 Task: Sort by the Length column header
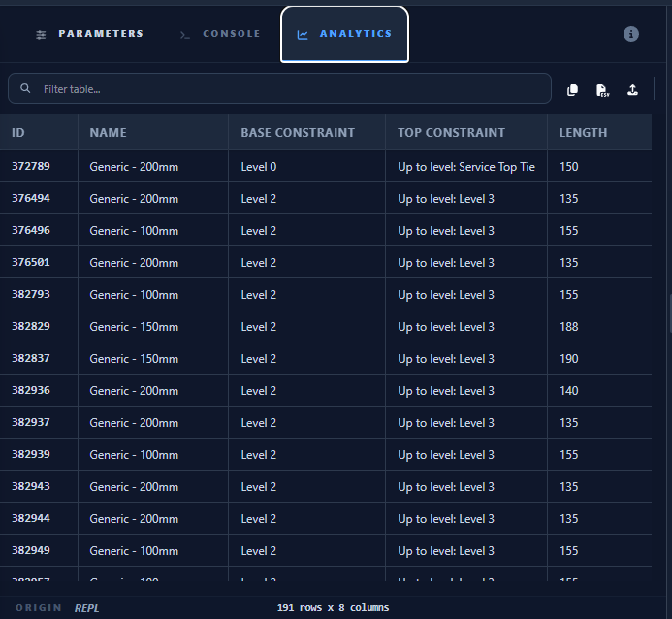583,133
